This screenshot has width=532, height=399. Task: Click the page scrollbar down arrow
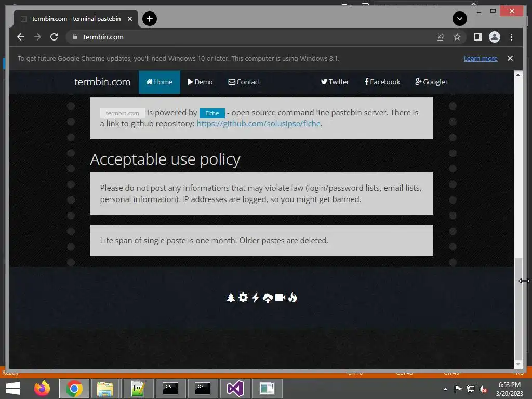(518, 364)
